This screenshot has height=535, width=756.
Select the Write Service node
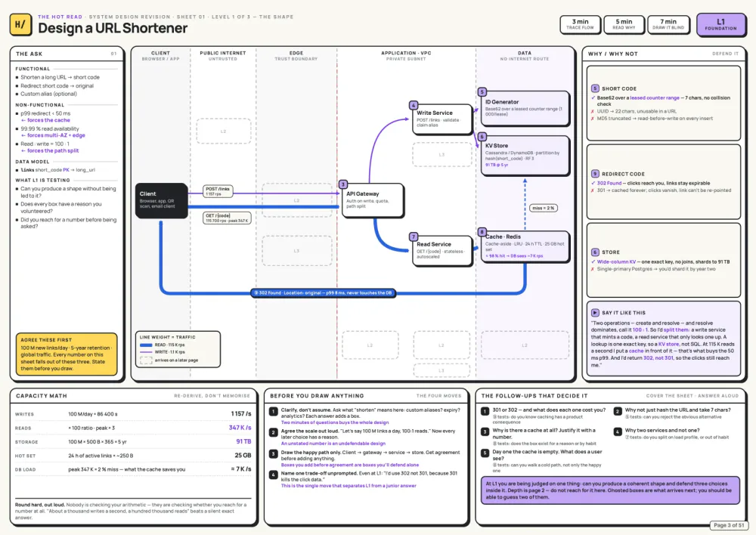click(442, 119)
